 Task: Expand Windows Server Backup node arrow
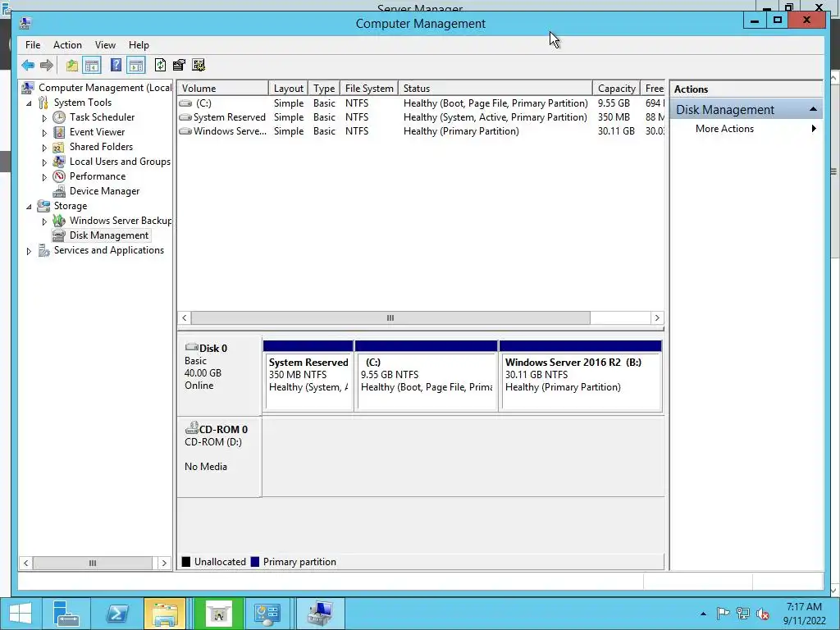tap(44, 221)
